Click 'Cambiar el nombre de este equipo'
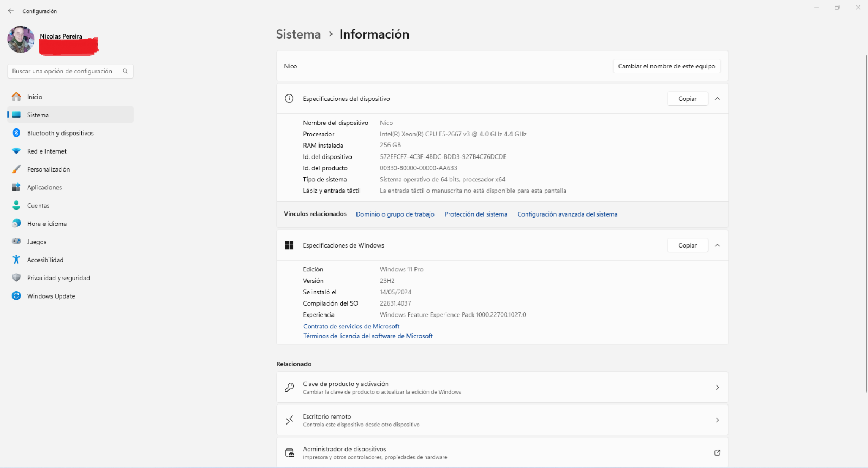 pos(667,66)
